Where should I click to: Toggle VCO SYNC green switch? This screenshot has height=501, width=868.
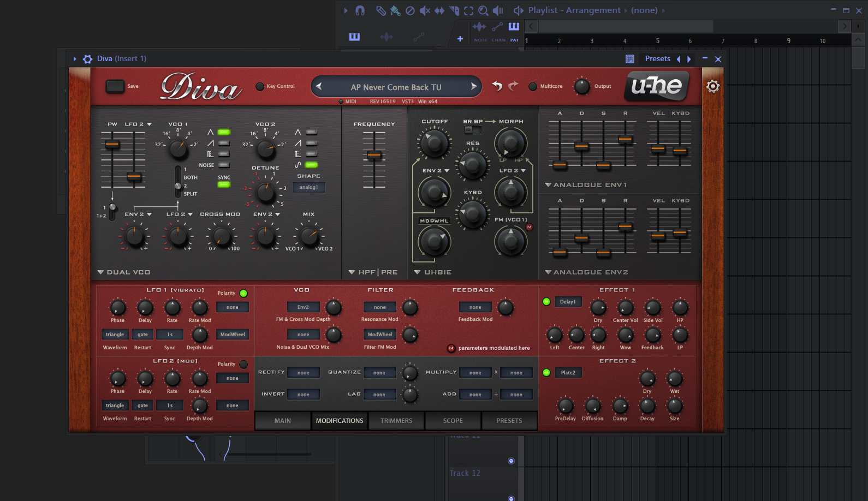click(x=224, y=184)
